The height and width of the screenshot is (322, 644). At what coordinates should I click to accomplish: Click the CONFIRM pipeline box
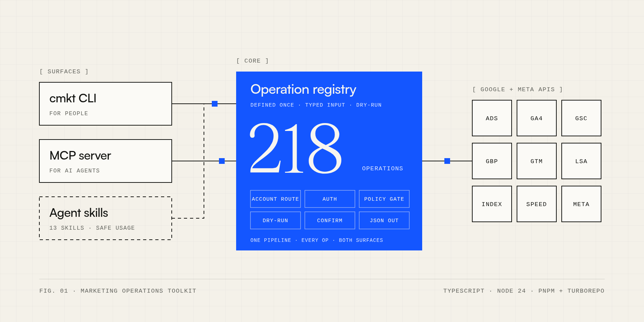(x=330, y=220)
